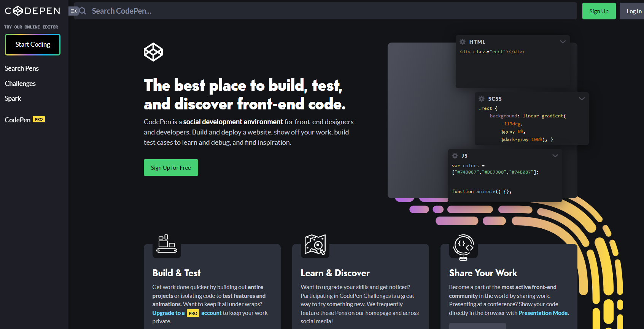The height and width of the screenshot is (329, 644).
Task: Click the JS panel title
Action: click(x=464, y=156)
